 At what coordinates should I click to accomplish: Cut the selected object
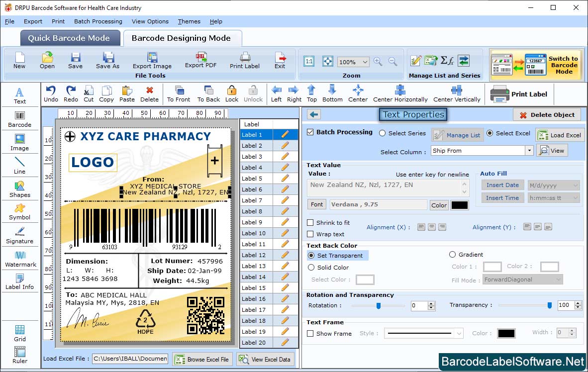89,94
